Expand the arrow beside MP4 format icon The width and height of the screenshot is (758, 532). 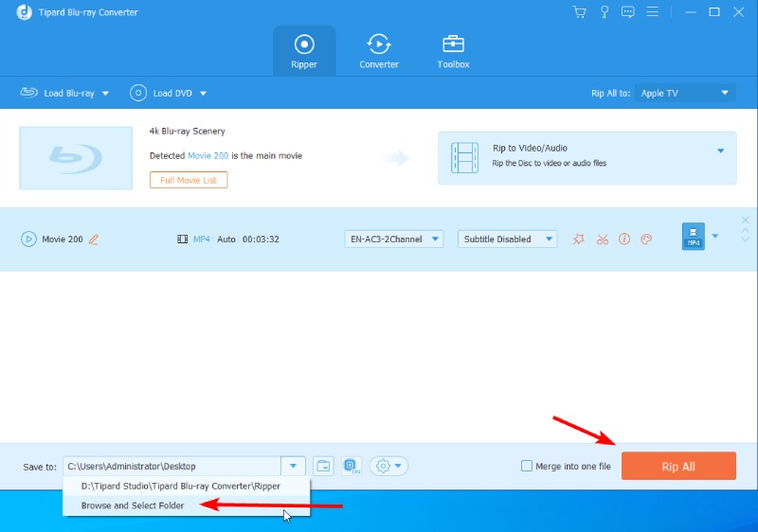point(715,236)
